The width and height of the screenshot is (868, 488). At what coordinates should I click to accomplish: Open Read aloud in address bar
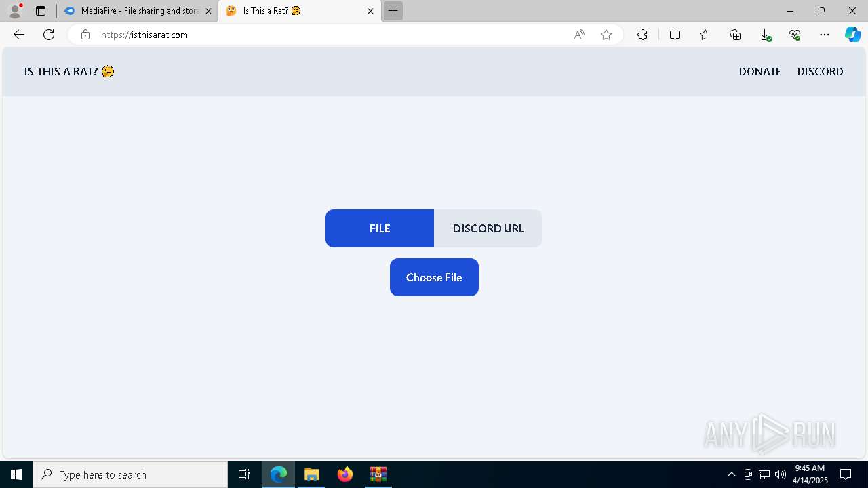[x=579, y=35]
